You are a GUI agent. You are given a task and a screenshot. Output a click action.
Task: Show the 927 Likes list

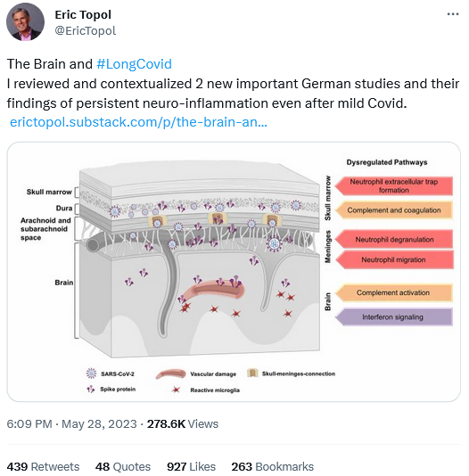pos(191,466)
